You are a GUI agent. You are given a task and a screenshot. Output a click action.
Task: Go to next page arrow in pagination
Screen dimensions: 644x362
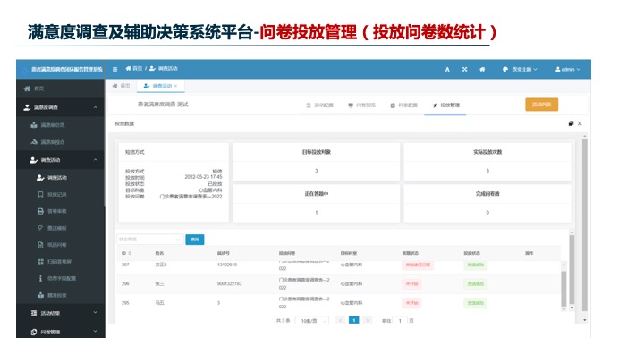(368, 320)
